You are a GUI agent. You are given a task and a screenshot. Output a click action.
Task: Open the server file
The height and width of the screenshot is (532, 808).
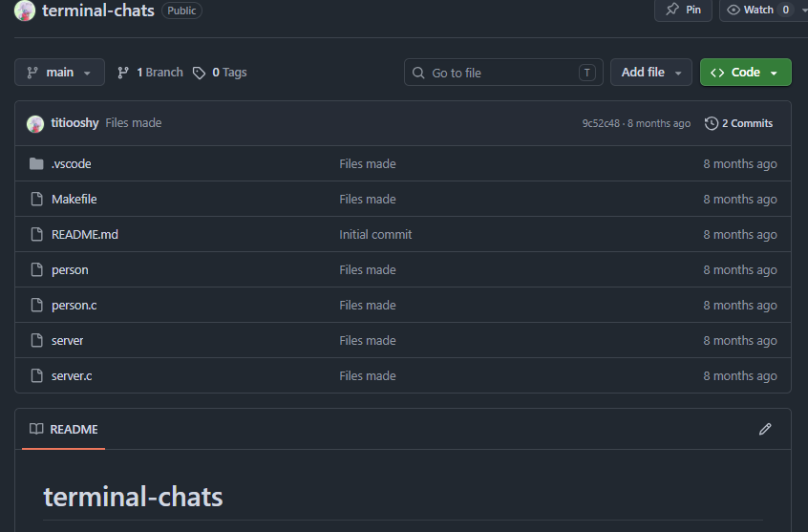(x=67, y=341)
